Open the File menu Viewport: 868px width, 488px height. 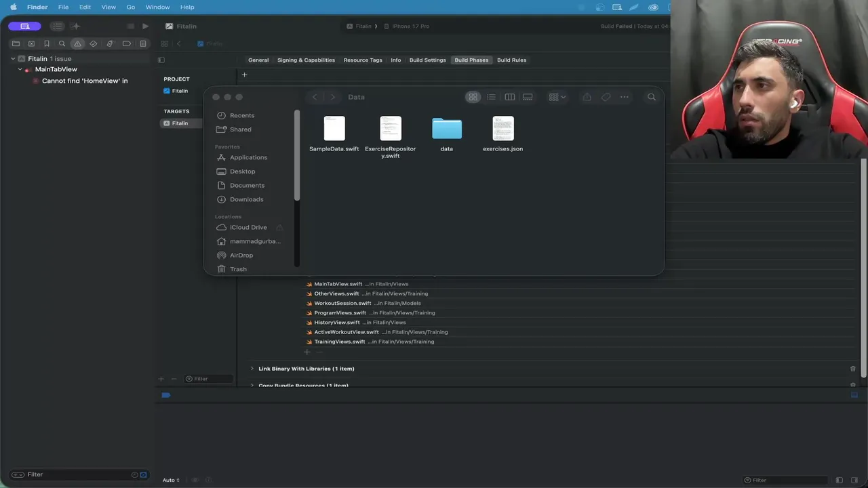coord(63,7)
